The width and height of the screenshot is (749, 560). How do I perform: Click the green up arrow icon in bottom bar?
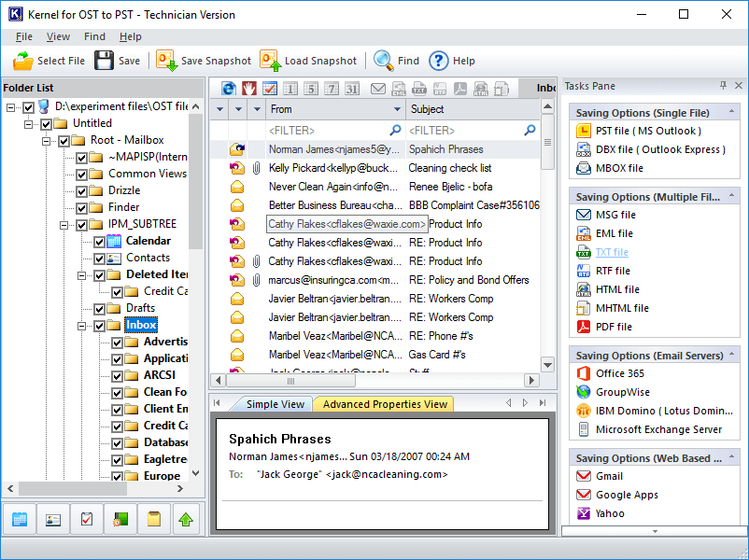tap(186, 519)
